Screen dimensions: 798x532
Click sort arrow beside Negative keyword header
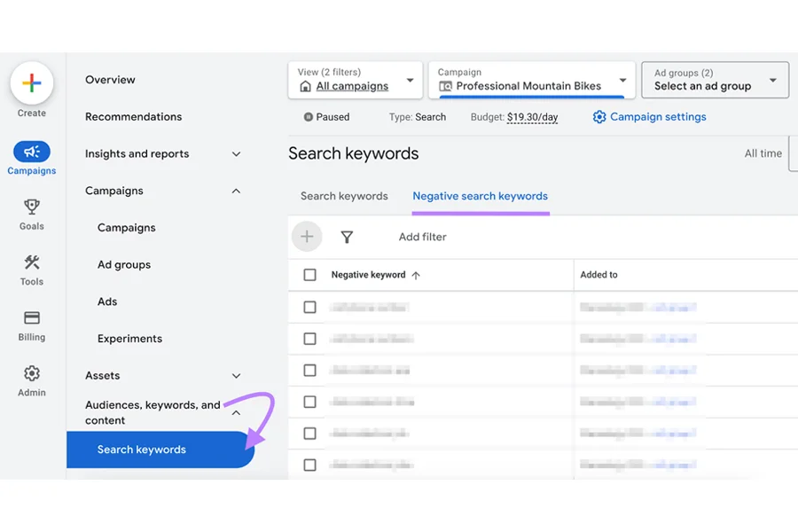coord(416,276)
